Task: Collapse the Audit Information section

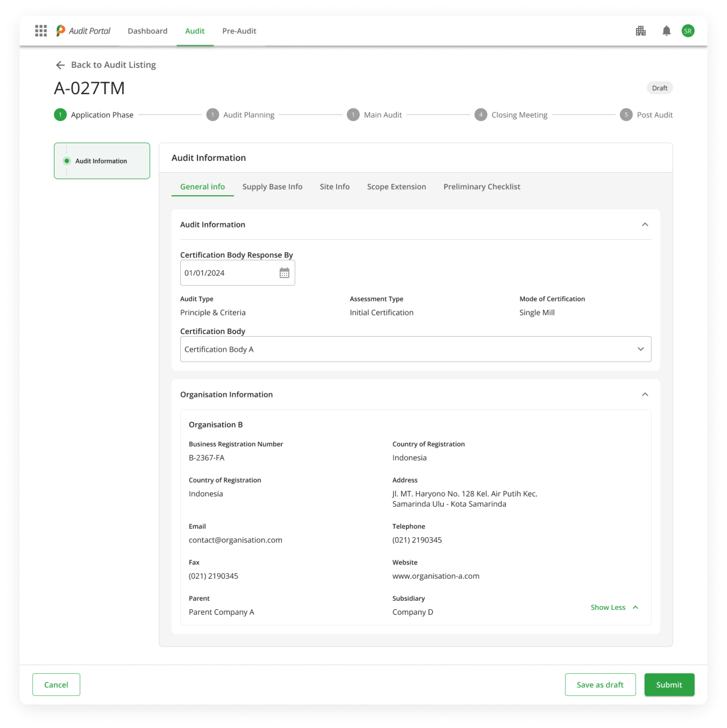Action: coord(644,225)
